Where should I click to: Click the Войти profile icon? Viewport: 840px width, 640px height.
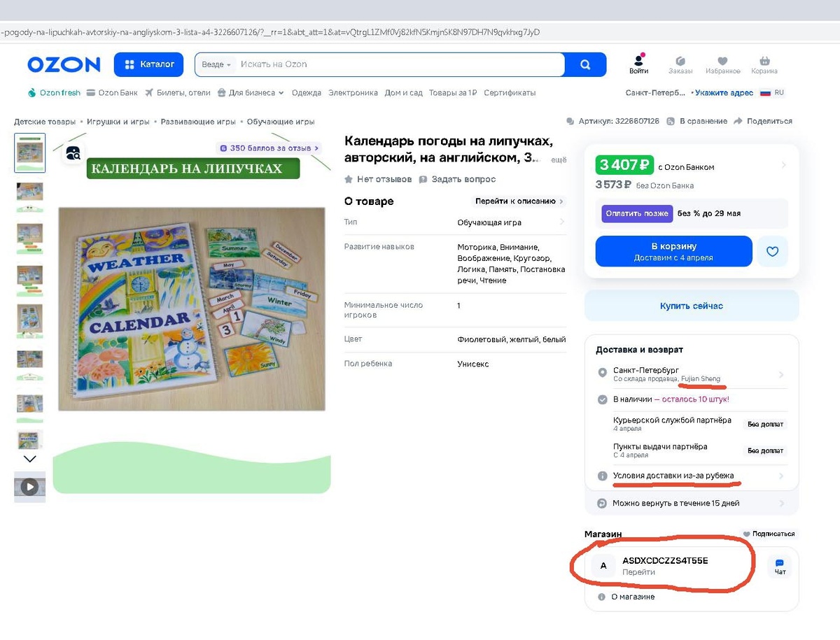click(x=638, y=62)
